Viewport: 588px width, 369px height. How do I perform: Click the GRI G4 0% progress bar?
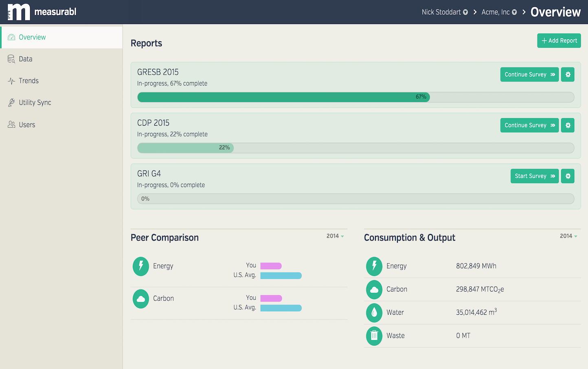(356, 199)
